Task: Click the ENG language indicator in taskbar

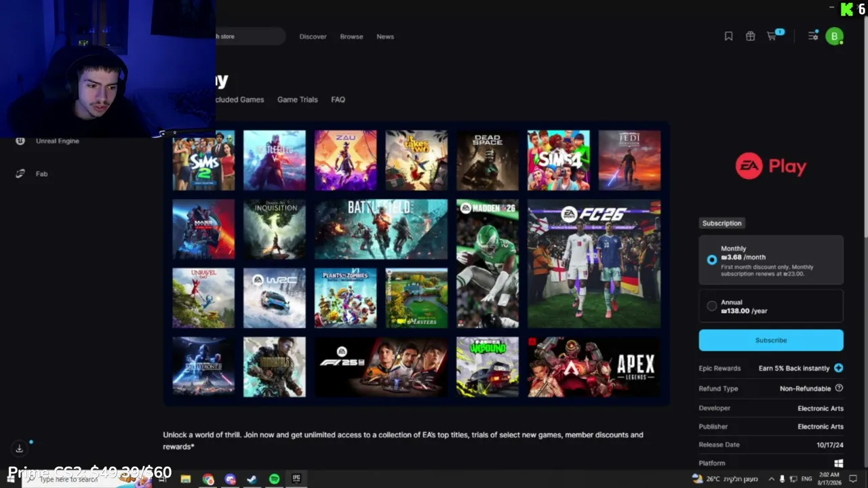Action: (807, 479)
